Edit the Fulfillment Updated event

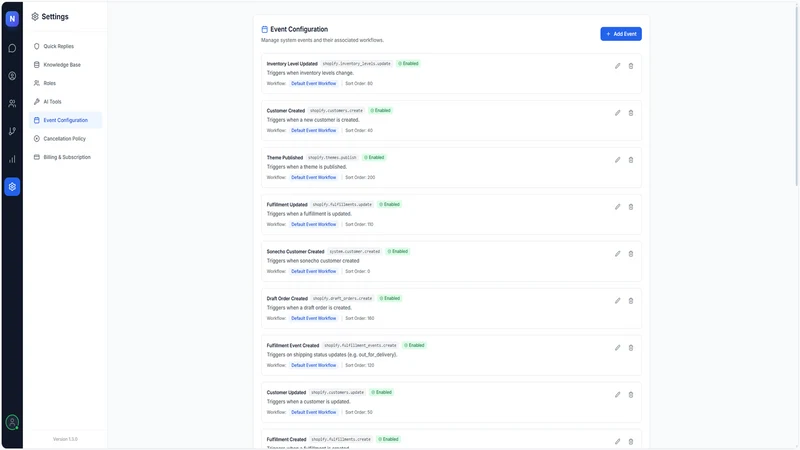tap(617, 207)
